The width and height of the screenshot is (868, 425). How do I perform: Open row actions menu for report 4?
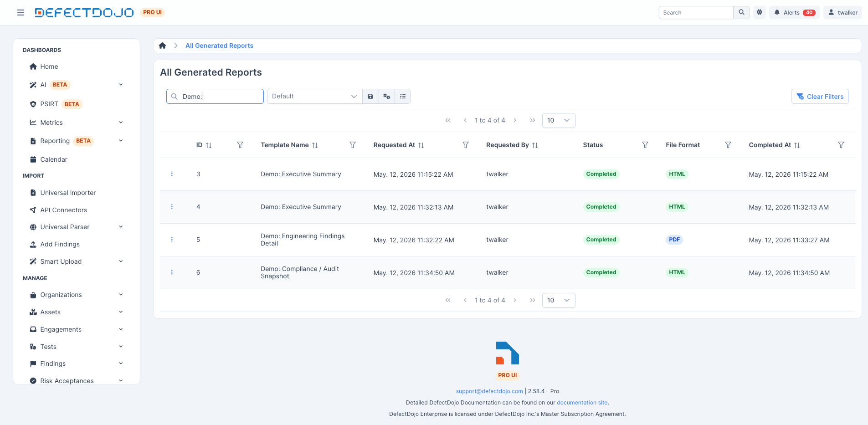pyautogui.click(x=172, y=207)
